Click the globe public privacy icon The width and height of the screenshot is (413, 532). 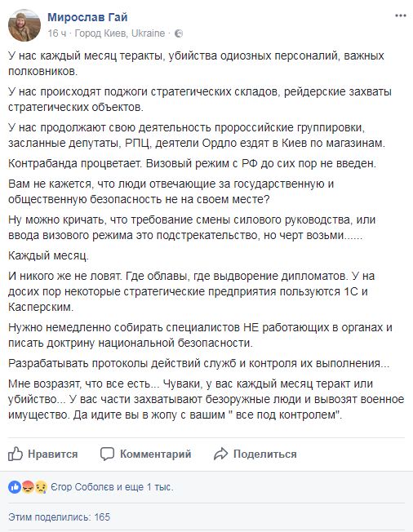[x=179, y=33]
